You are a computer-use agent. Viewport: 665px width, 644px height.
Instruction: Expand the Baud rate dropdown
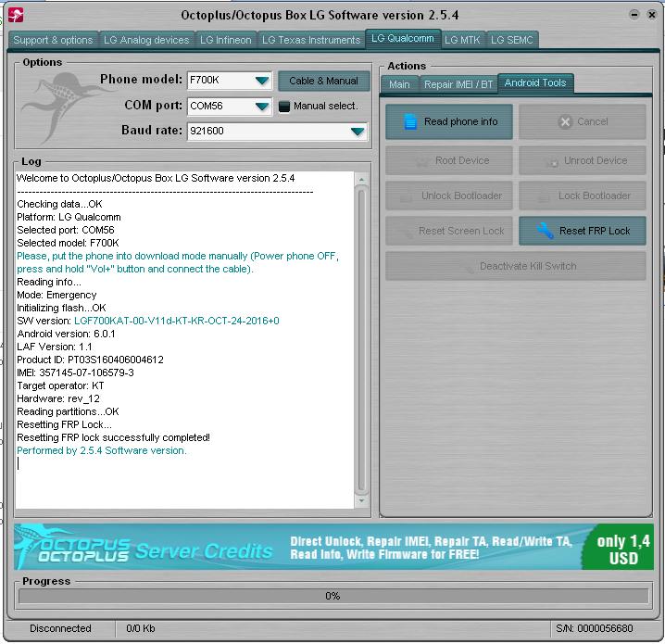coord(358,132)
